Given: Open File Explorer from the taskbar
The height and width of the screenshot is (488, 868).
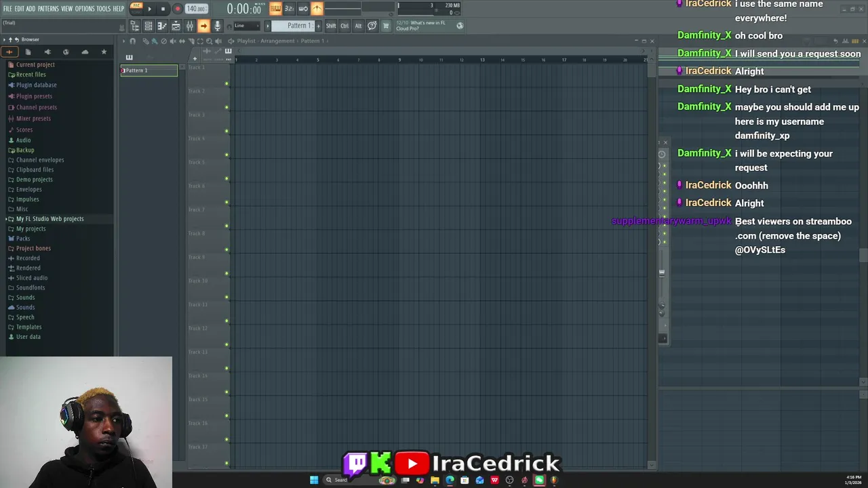Looking at the screenshot, I should pos(435,480).
